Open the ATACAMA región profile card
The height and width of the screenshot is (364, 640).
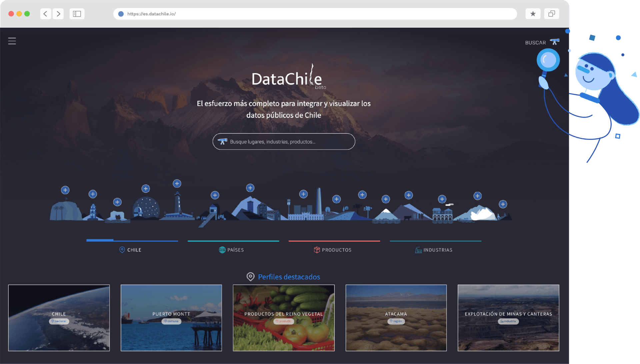tap(396, 318)
